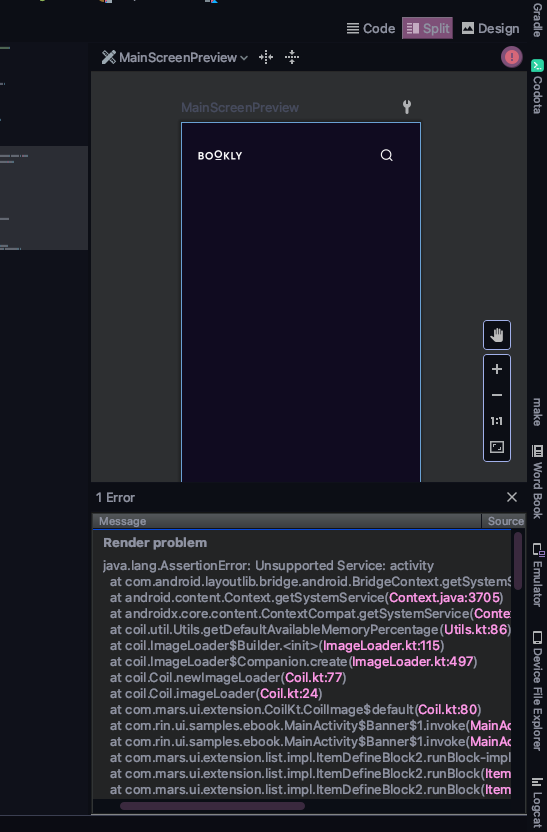Zoom out the preview with minus
Screen dimensions: 547x832
point(497,395)
